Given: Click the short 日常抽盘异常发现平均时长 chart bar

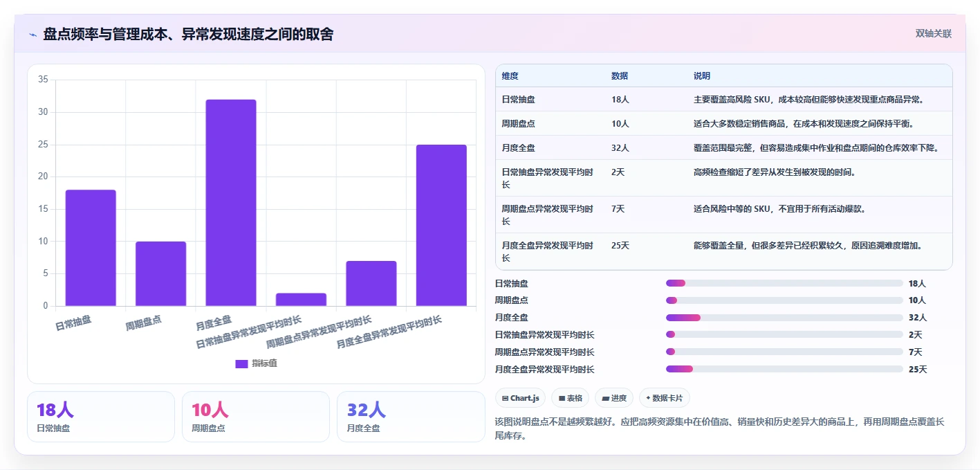Looking at the screenshot, I should (x=301, y=300).
